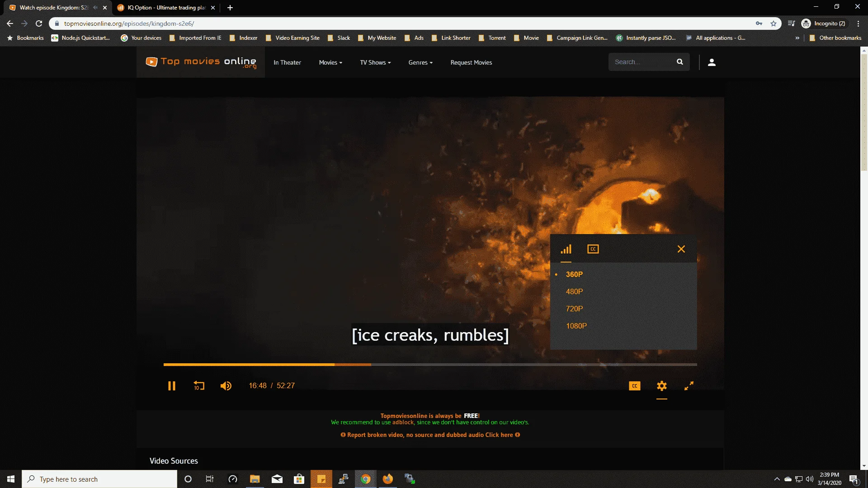The height and width of the screenshot is (488, 868).
Task: Open a new browser tab
Action: (230, 8)
